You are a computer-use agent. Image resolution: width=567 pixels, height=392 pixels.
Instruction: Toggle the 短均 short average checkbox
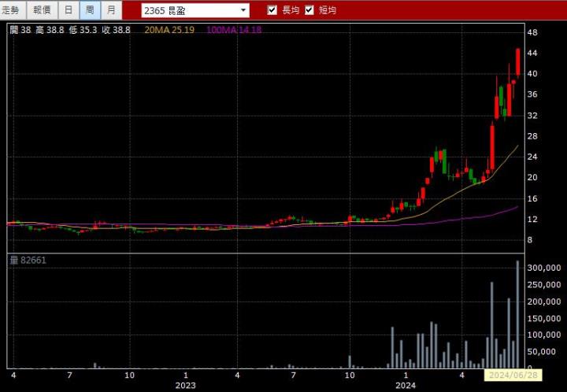[x=309, y=10]
